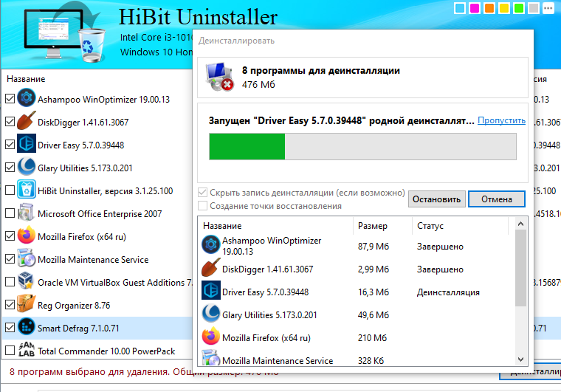The height and width of the screenshot is (392, 561).
Task: Click 'Завершено' status of DiskDigger row
Action: tap(440, 269)
